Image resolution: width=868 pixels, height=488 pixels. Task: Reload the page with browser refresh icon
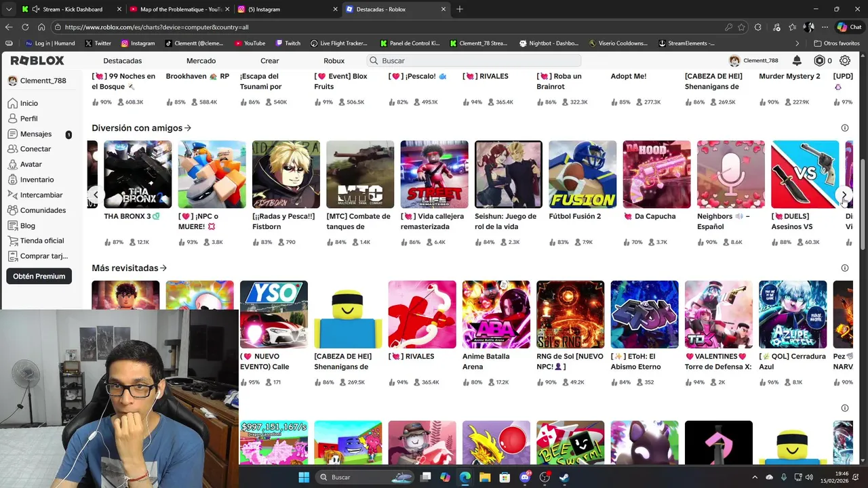pyautogui.click(x=25, y=27)
